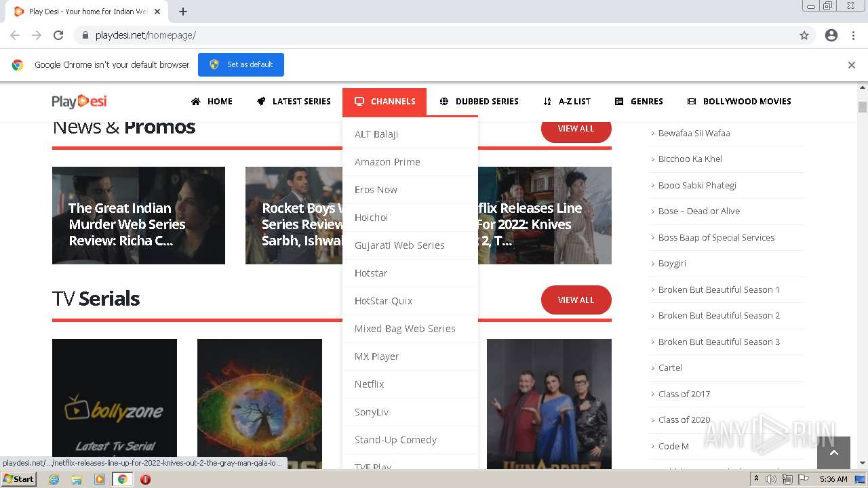Launch Internet Explorer from taskbar
The image size is (868, 488).
pos(54,479)
